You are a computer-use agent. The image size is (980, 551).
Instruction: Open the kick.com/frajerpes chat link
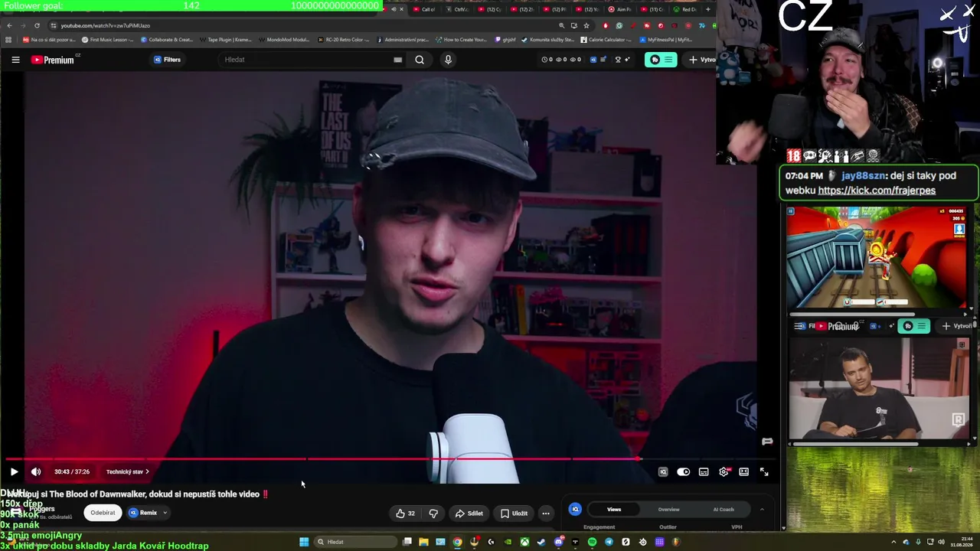point(877,191)
